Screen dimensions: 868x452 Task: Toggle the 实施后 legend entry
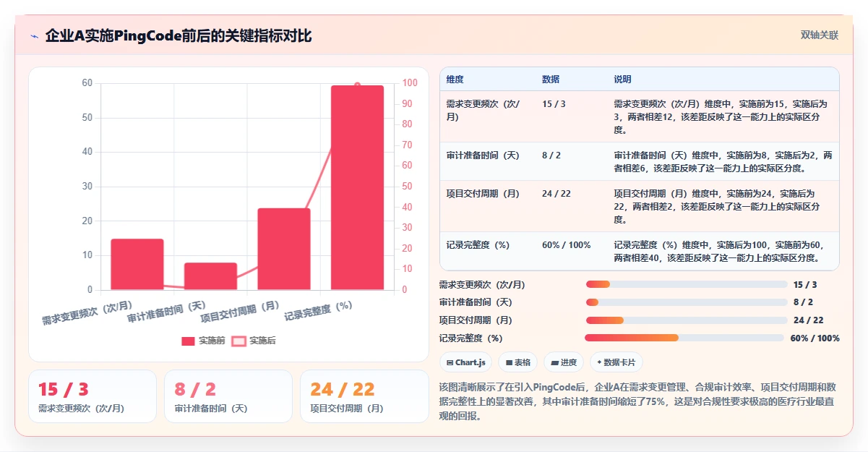coord(253,341)
